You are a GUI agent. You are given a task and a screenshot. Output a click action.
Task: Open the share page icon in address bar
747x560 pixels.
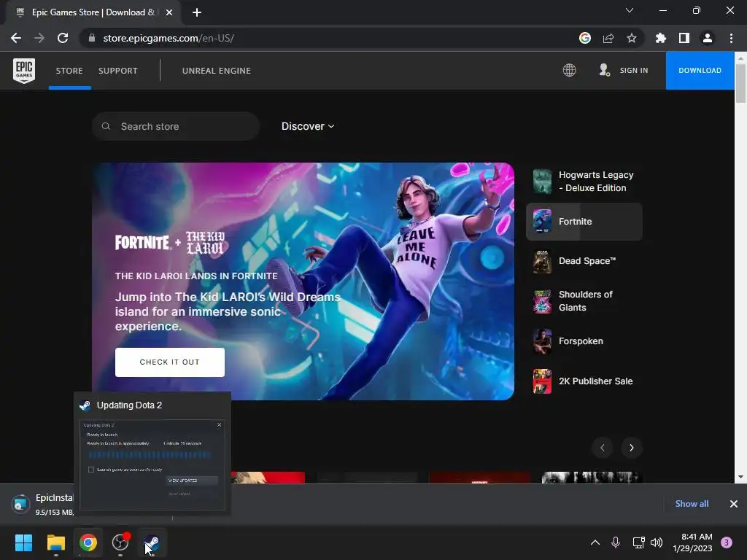tap(608, 38)
